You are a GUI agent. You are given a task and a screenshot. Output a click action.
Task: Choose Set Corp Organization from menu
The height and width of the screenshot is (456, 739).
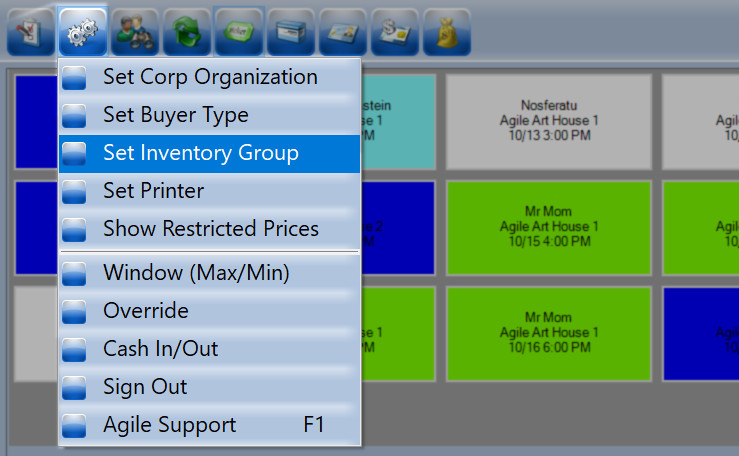[209, 77]
